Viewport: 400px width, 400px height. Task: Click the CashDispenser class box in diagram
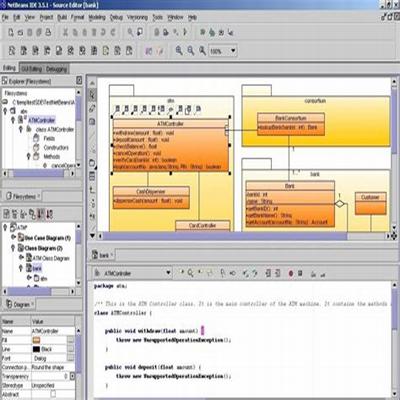point(151,198)
